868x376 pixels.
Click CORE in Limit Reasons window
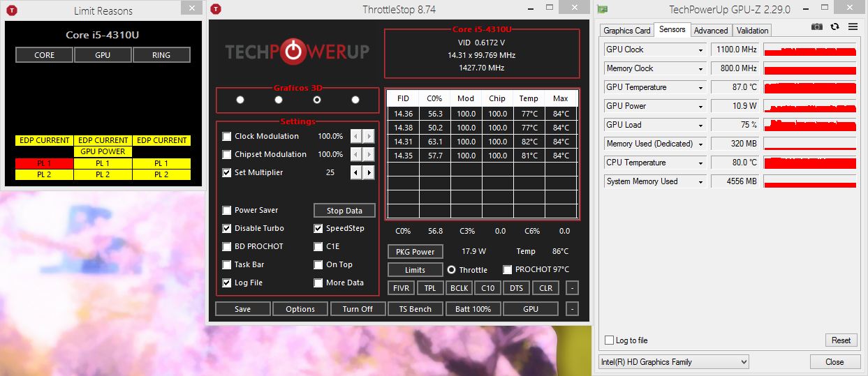click(x=44, y=55)
